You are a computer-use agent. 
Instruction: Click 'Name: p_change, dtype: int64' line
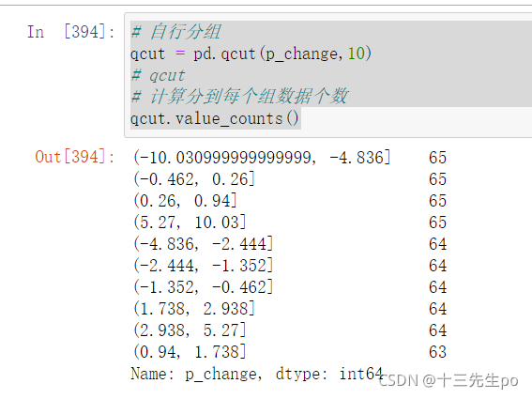[257, 374]
